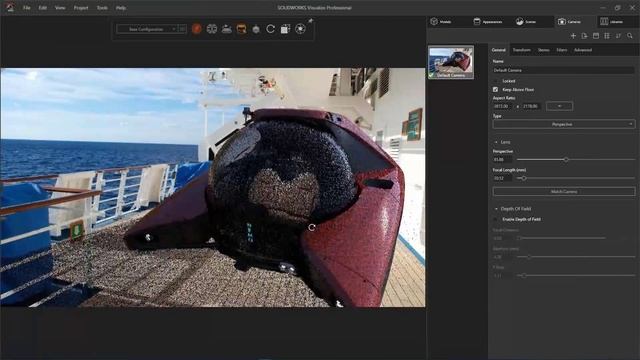The image size is (640, 360).
Task: Click the Default Camera thumbnail
Action: coord(451,62)
